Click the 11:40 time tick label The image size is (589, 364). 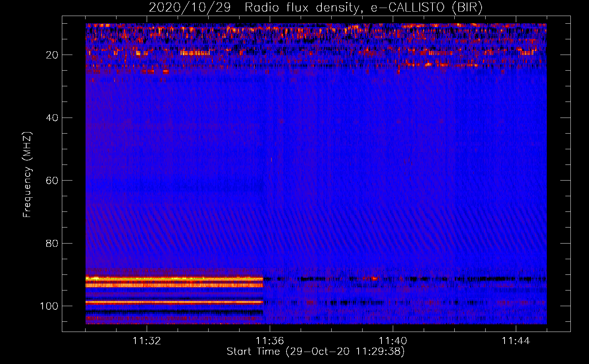point(393,341)
